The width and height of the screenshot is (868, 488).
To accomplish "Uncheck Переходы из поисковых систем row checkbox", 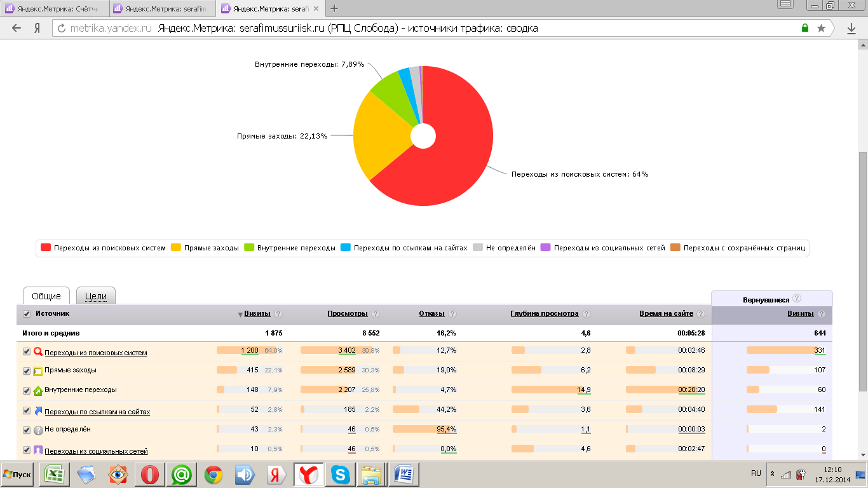I will (27, 351).
